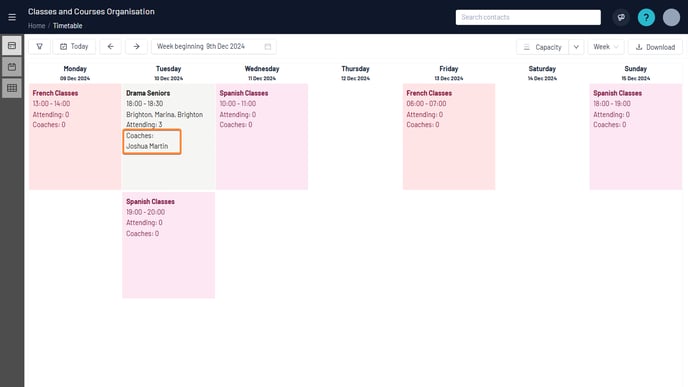The image size is (688, 387).
Task: Open the help question mark icon
Action: 646,18
